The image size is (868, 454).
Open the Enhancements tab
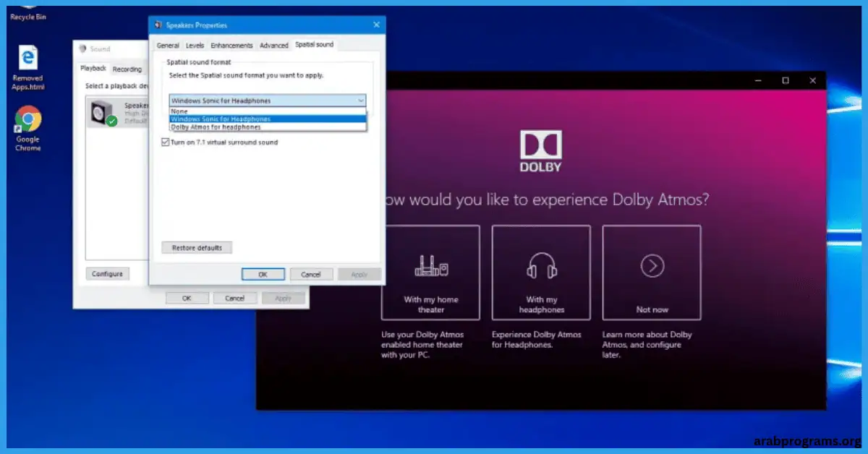pyautogui.click(x=231, y=46)
